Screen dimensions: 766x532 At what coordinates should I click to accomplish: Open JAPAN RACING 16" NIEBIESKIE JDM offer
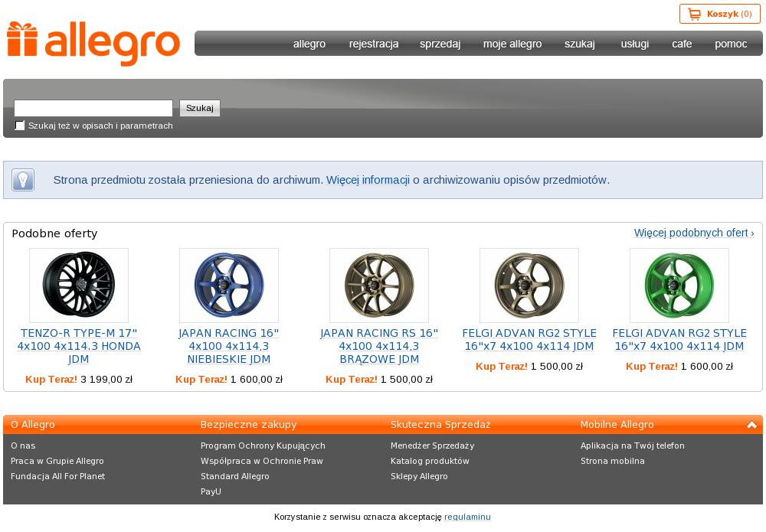pyautogui.click(x=228, y=346)
